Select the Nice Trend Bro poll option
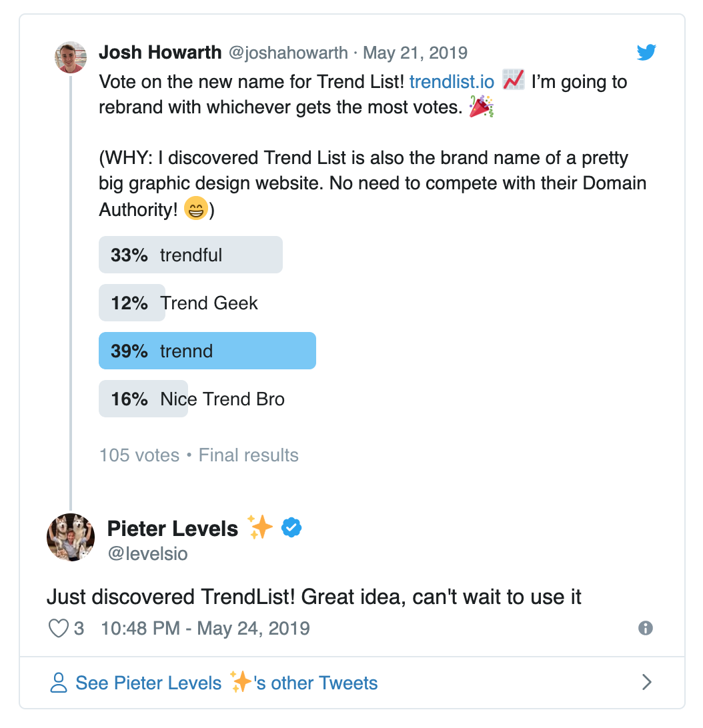Image resolution: width=703 pixels, height=728 pixels. pos(192,399)
